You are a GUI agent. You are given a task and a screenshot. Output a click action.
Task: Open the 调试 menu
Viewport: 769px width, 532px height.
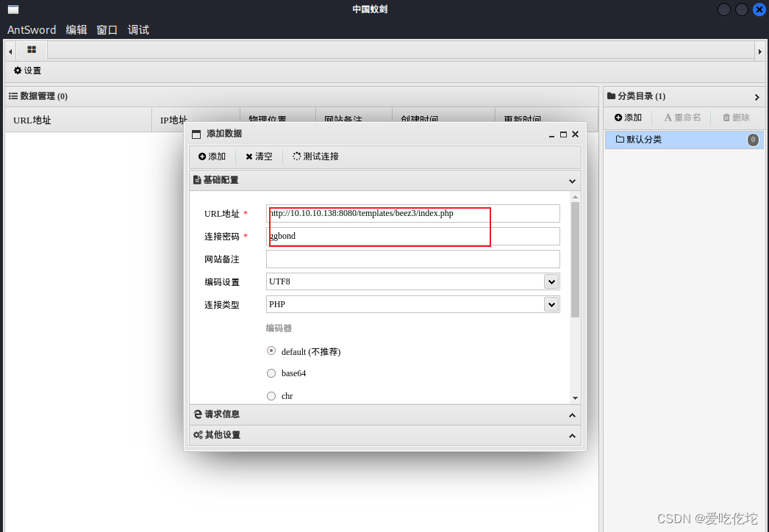coord(138,30)
